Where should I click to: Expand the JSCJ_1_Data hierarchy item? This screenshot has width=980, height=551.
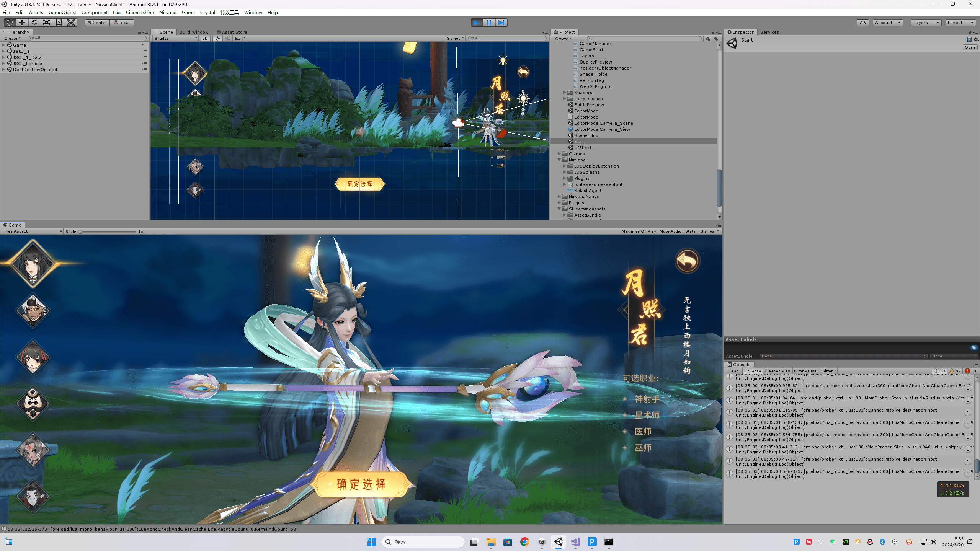point(3,57)
